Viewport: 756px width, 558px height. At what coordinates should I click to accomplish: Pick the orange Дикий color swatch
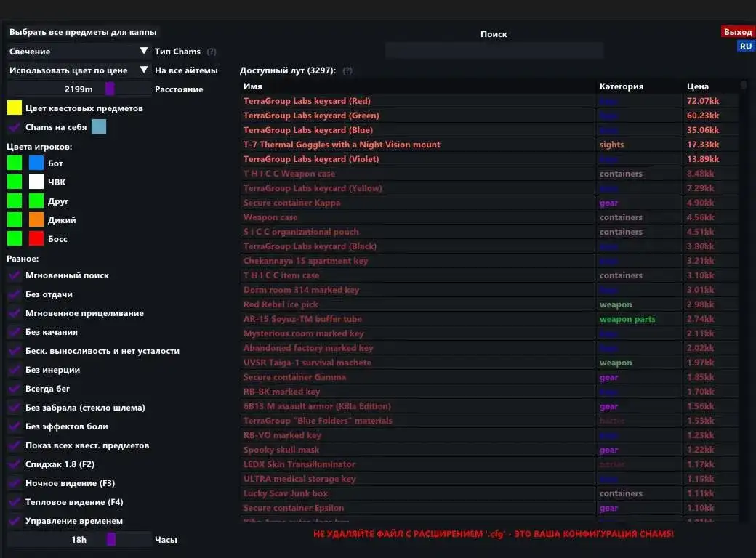(x=36, y=219)
